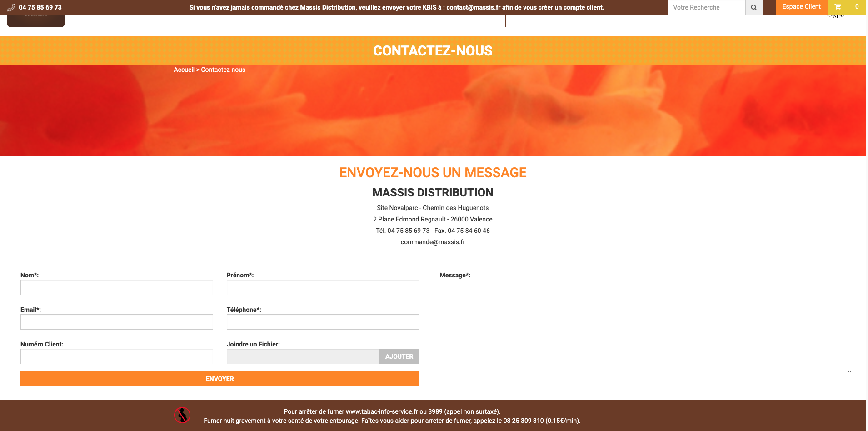Click into the Téléphone field
The width and height of the screenshot is (868, 431).
pos(323,322)
